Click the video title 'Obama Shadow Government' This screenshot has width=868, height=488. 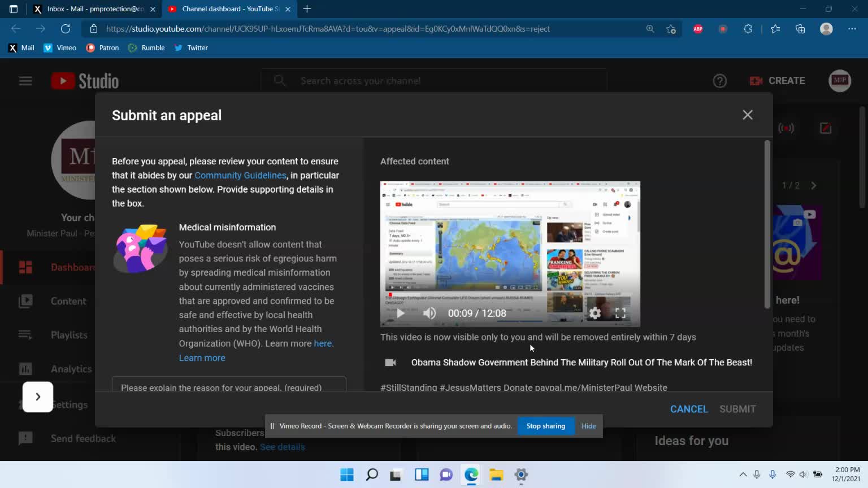(581, 363)
